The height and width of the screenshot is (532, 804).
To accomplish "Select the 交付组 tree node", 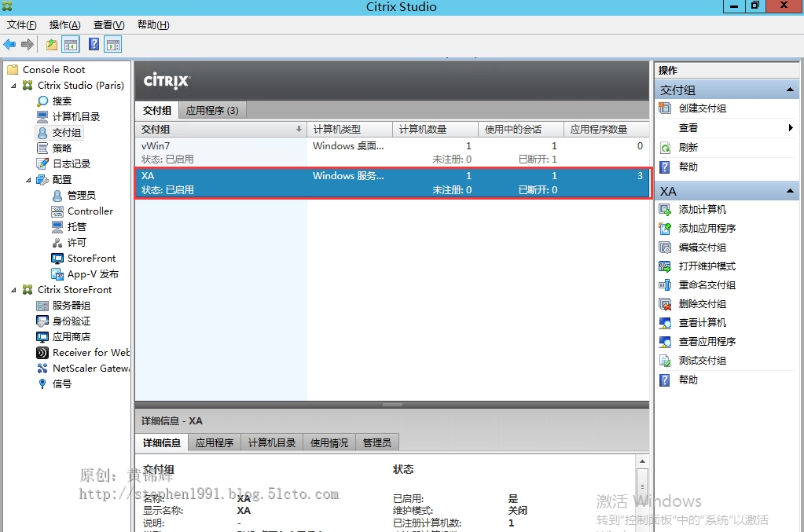I will tap(66, 133).
